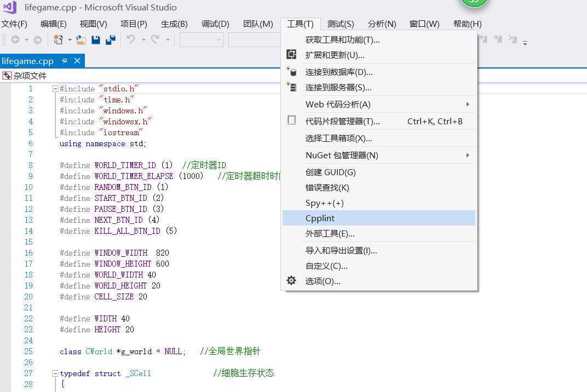Click the Extensions and Updates menu icon
The width and height of the screenshot is (587, 392).
click(292, 54)
